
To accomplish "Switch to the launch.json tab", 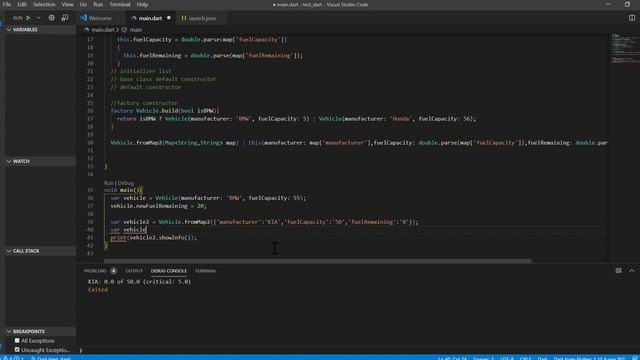I will point(202,18).
